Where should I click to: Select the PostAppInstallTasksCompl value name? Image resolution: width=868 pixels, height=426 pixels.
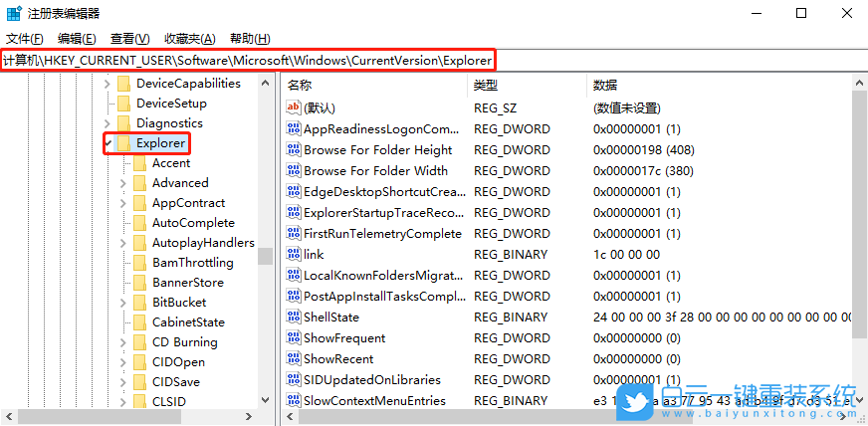[x=383, y=297]
